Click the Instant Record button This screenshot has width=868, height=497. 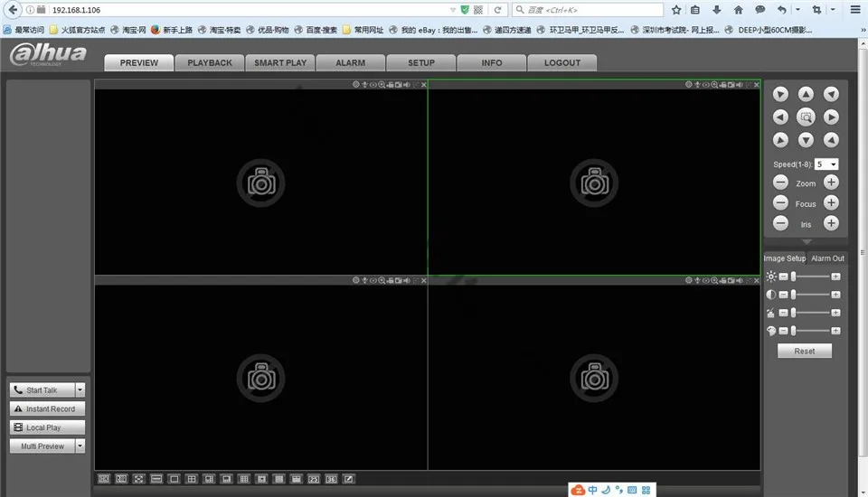(47, 409)
